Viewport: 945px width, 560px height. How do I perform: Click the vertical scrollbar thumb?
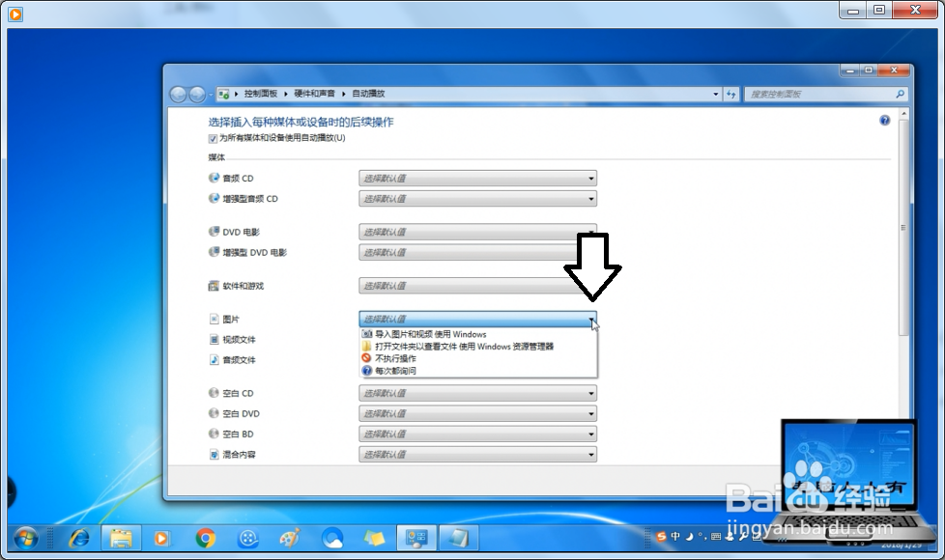pos(903,227)
